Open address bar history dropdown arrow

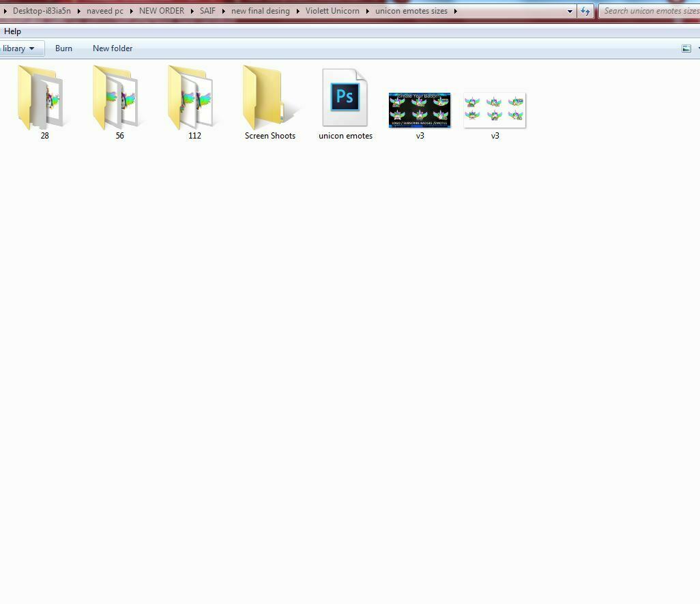pos(570,11)
